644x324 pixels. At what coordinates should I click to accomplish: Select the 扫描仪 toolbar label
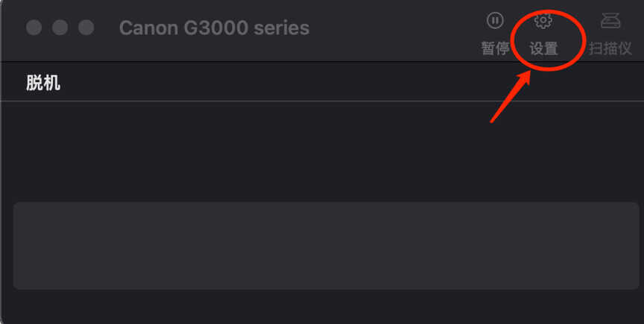[610, 48]
